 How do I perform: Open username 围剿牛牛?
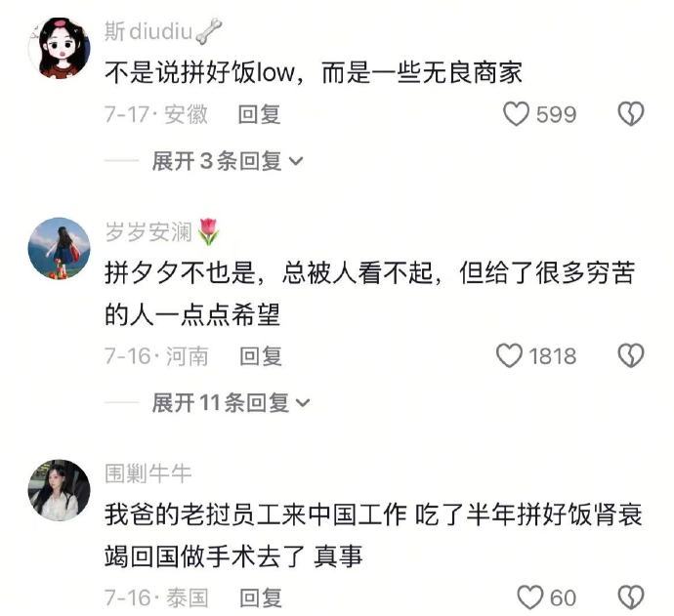coord(147,473)
